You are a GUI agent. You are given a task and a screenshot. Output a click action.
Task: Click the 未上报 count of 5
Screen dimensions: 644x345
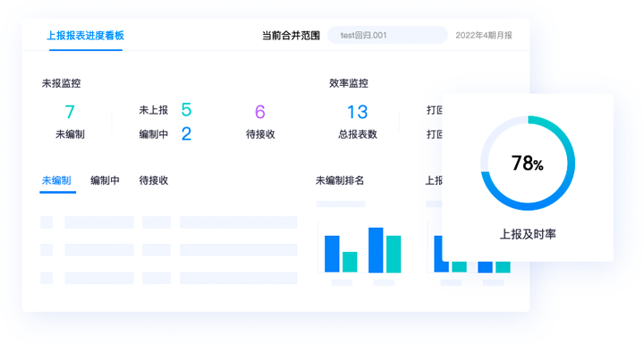pyautogui.click(x=186, y=110)
